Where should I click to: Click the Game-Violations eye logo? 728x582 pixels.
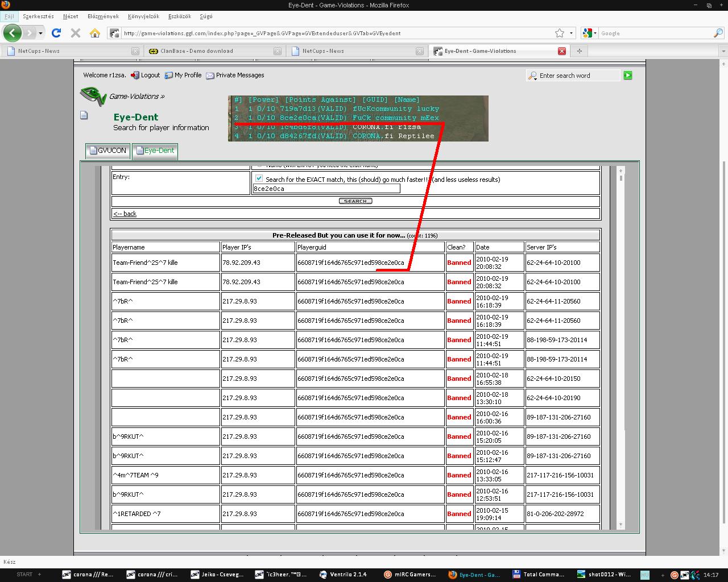point(93,96)
